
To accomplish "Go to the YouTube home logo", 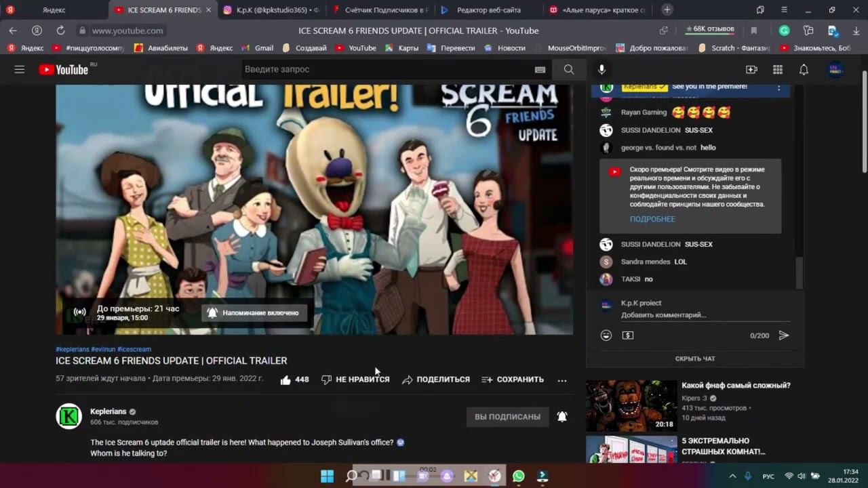I will [x=64, y=69].
